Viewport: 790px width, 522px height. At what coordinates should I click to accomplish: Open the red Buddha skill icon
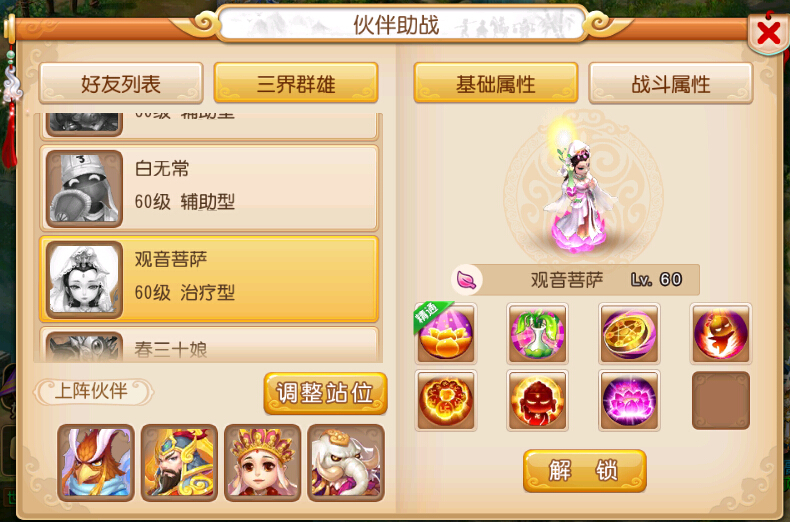tap(537, 400)
